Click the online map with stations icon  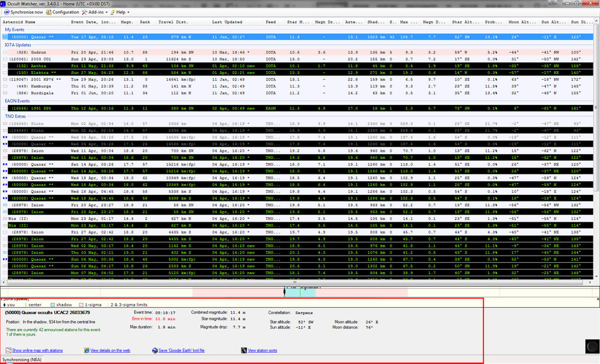click(x=8, y=350)
